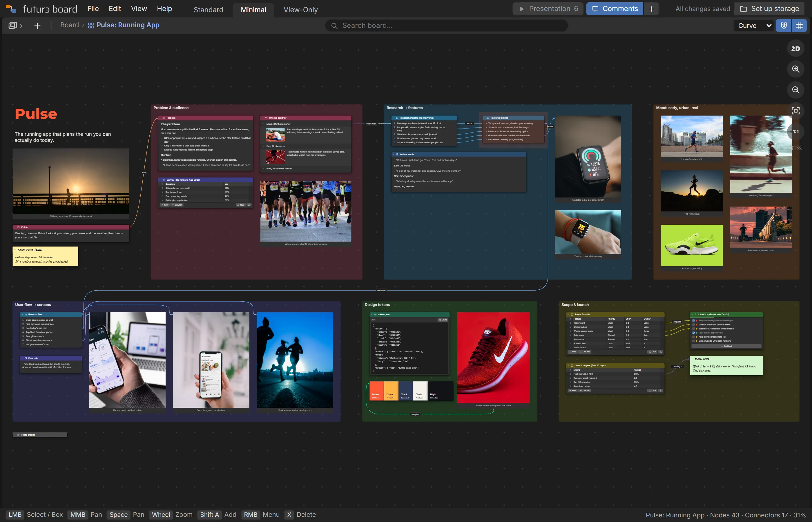Image resolution: width=812 pixels, height=522 pixels.
Task: Expand the Photo credits node
Action: 14,435
